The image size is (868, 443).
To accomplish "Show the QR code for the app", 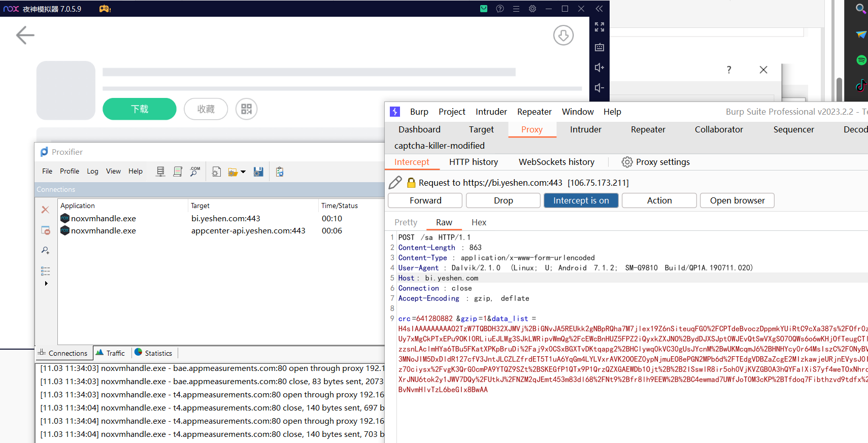I will point(246,109).
